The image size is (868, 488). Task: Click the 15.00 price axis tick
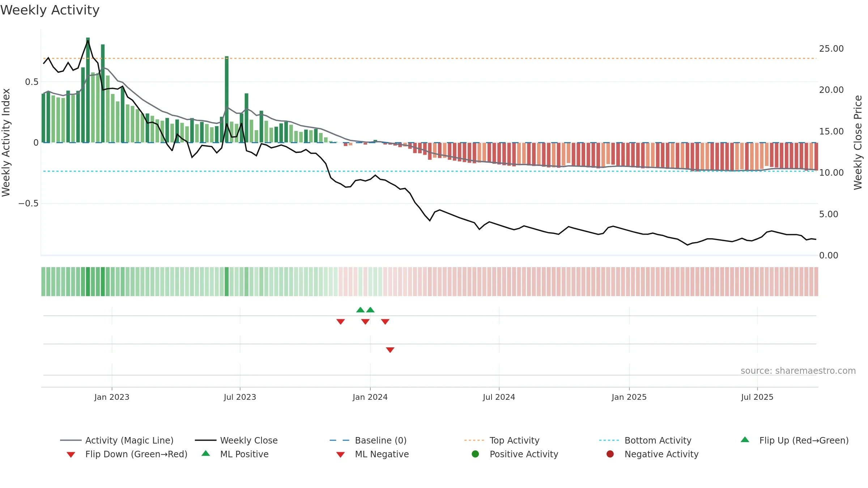pos(831,131)
